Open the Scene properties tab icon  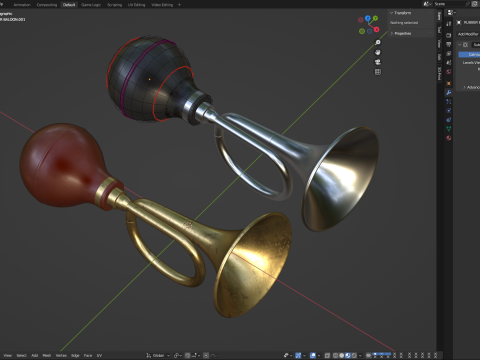[x=449, y=62]
